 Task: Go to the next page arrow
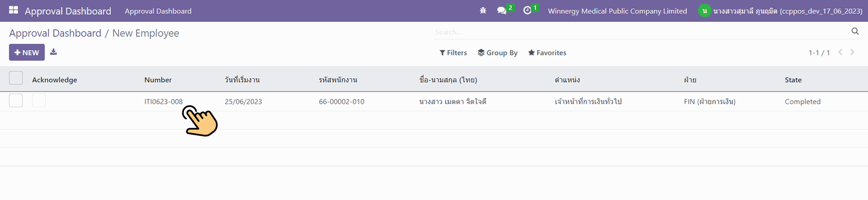coord(852,52)
